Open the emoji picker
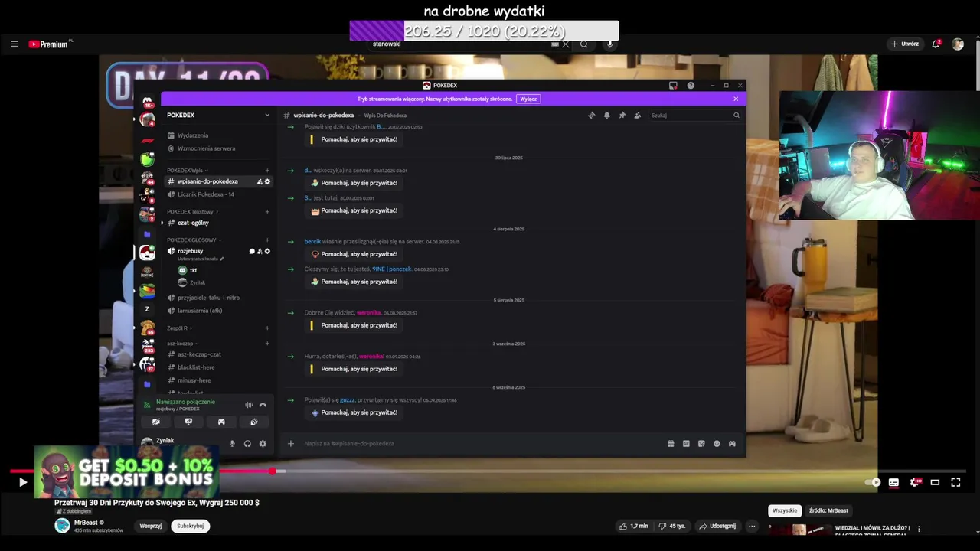Screen dimensions: 980x551 (717, 444)
